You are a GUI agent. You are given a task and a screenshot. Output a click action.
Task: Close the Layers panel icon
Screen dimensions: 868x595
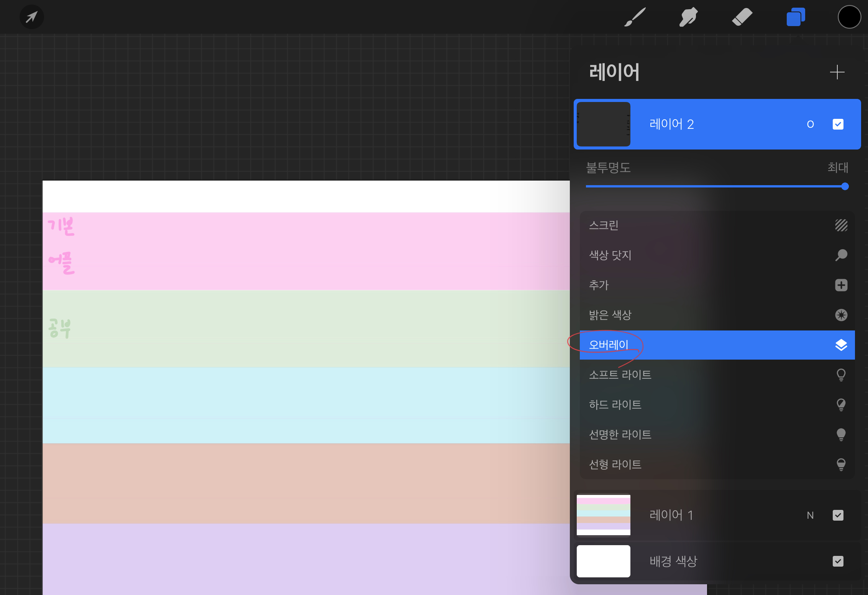(796, 17)
